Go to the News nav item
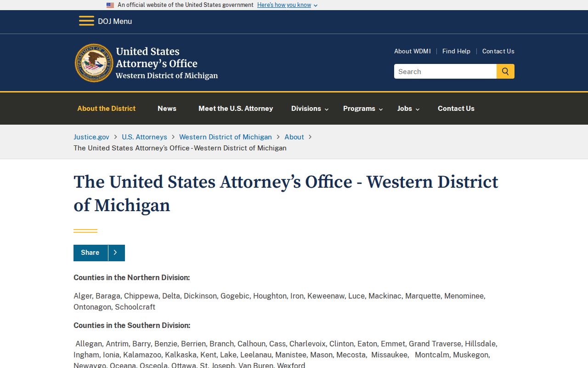588x368 pixels. tap(167, 109)
